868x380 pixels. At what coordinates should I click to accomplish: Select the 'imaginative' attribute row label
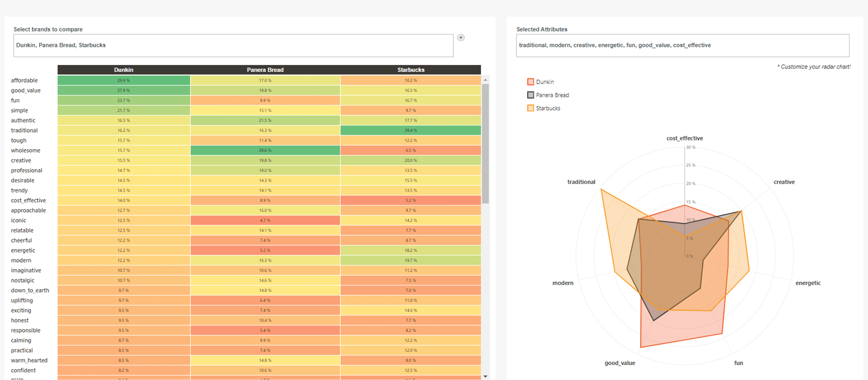tap(26, 270)
